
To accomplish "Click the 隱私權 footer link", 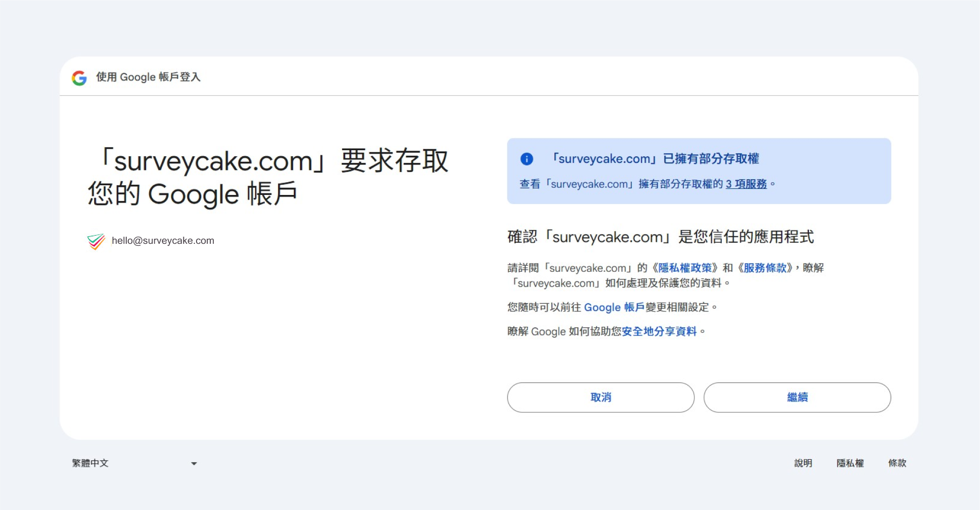I will pos(850,463).
